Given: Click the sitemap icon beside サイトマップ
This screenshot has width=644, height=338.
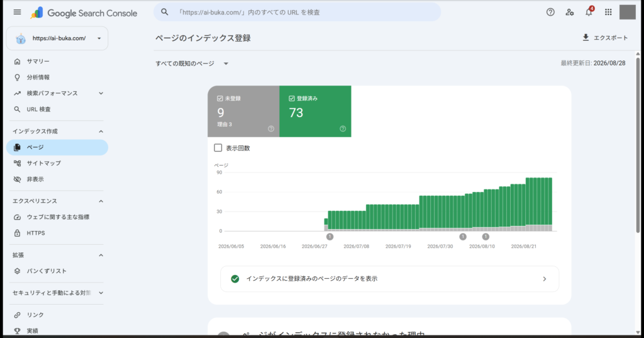Looking at the screenshot, I should (17, 163).
